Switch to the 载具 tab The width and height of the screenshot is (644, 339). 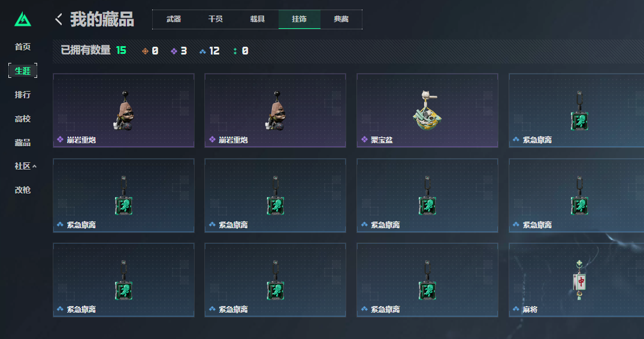tap(258, 19)
